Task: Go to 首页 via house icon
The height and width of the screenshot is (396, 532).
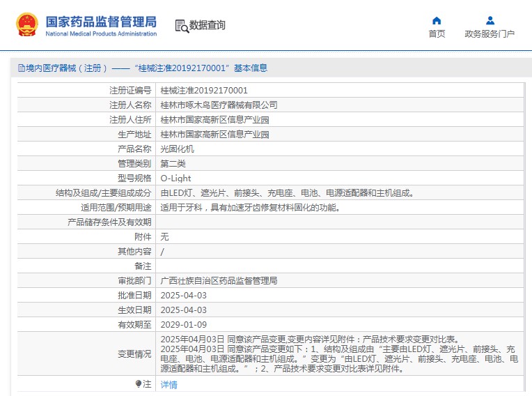Action: (x=437, y=21)
